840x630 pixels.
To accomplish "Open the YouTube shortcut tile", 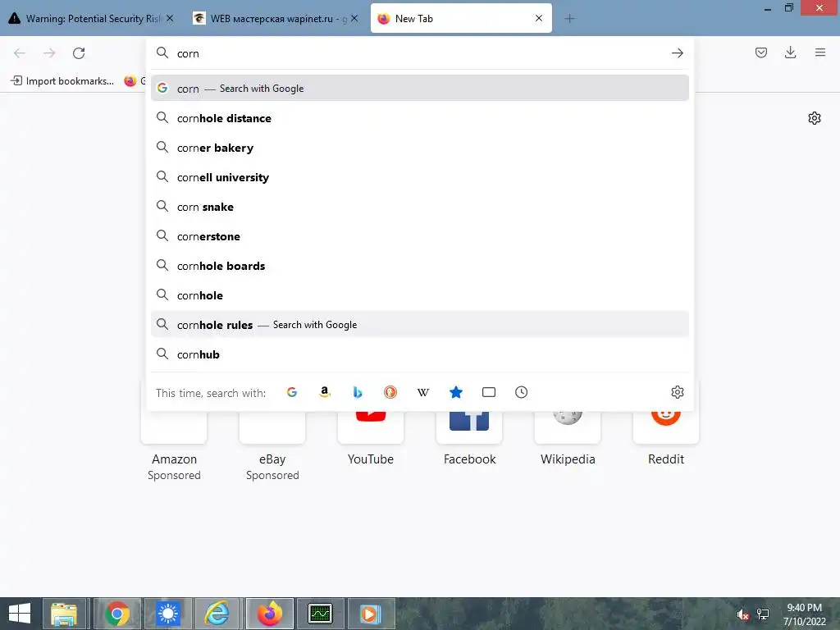I will click(x=371, y=440).
